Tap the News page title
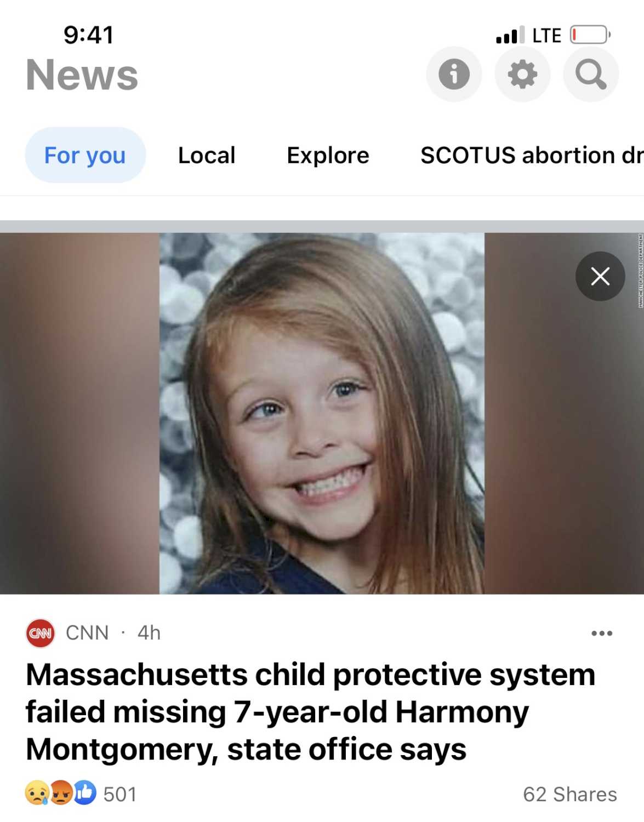This screenshot has width=644, height=822. (x=82, y=75)
